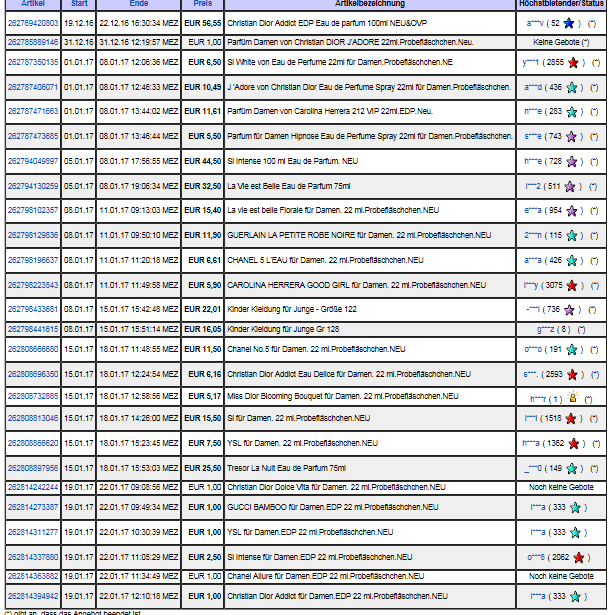Screen dimensions: 610x615
Task: Open article number 262787350135
Action: click(x=33, y=62)
